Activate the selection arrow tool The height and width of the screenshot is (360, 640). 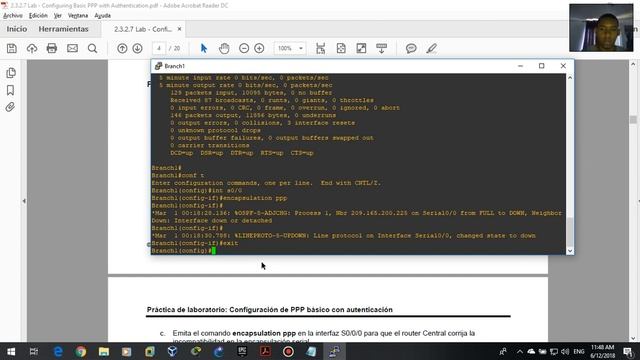(204, 49)
